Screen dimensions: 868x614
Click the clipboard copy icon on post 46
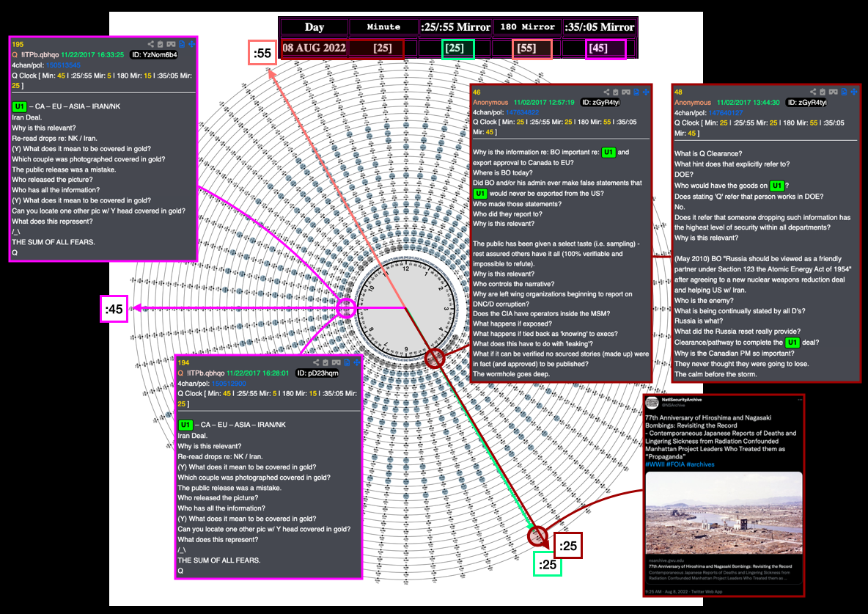pos(616,92)
